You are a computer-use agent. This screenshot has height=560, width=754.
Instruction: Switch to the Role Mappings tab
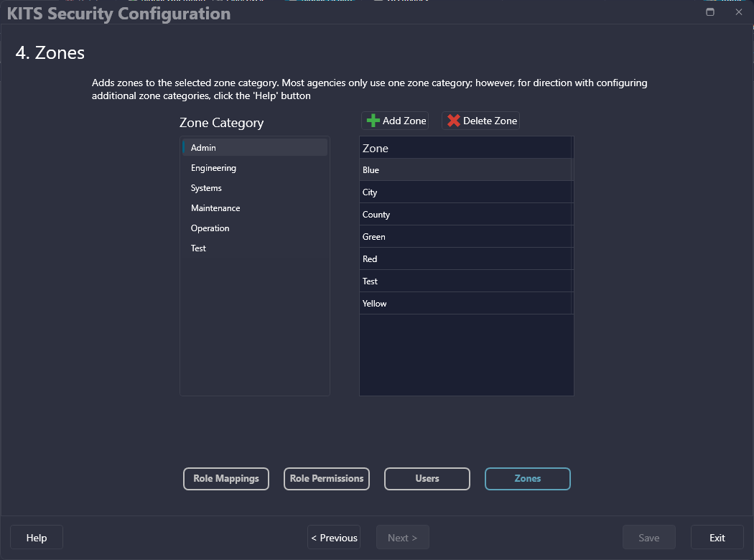coord(226,479)
